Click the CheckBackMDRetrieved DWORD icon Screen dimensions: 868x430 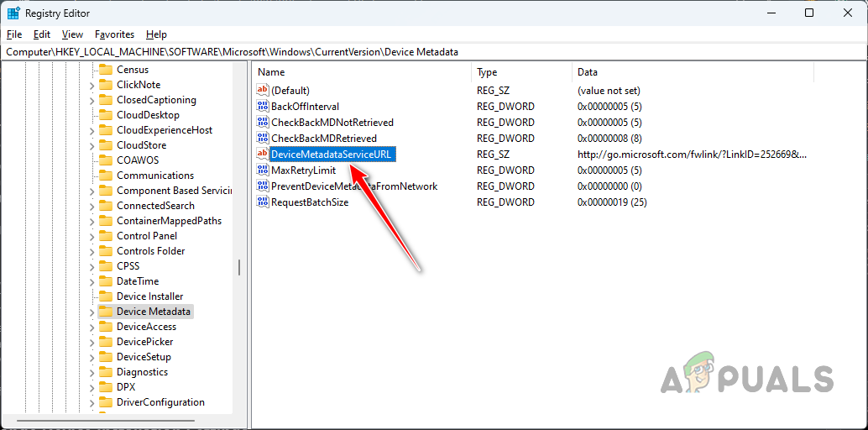coord(262,138)
